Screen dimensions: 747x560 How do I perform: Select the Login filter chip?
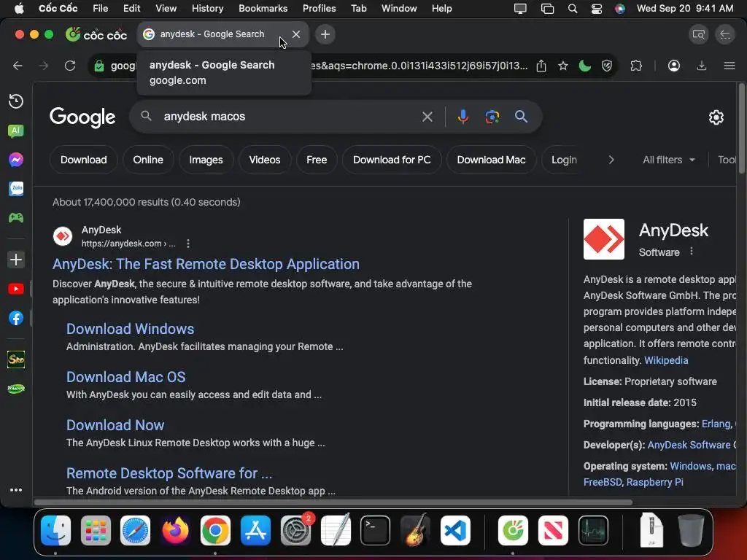(x=564, y=160)
